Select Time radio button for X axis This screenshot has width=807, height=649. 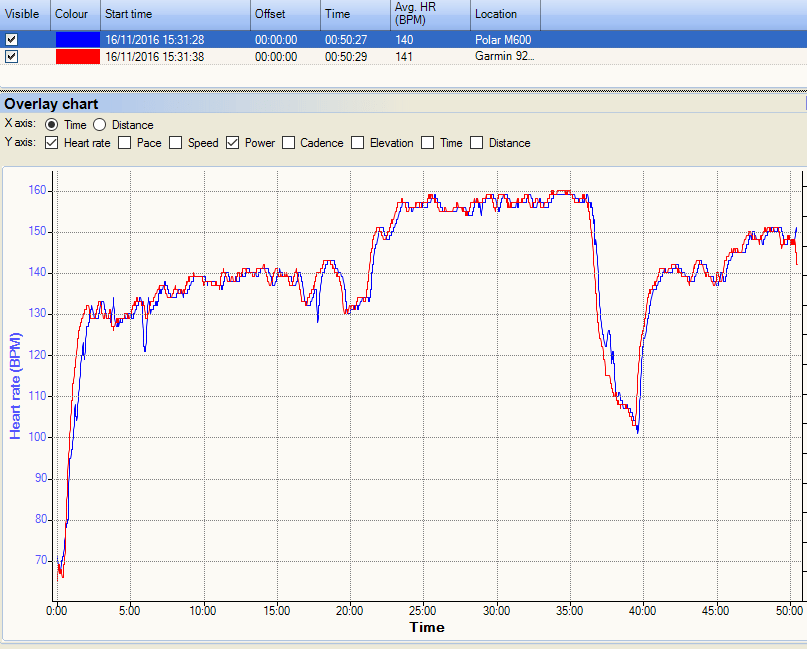(x=51, y=125)
